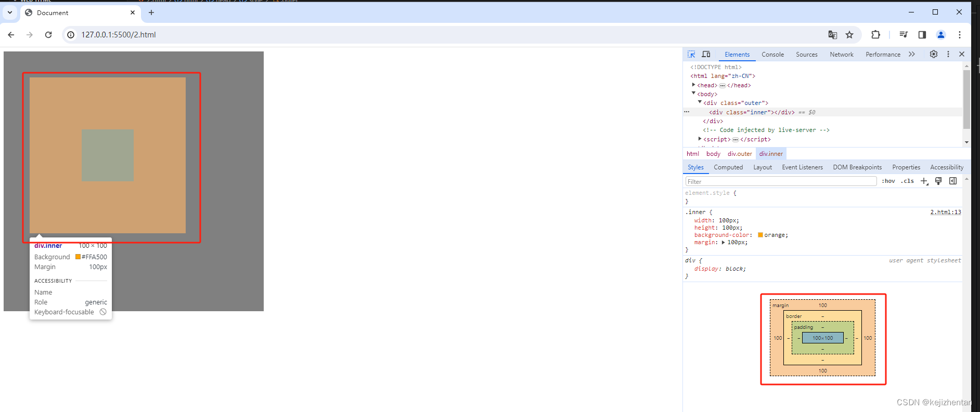This screenshot has height=412, width=980.
Task: Open DevTools settings gear
Action: point(934,54)
